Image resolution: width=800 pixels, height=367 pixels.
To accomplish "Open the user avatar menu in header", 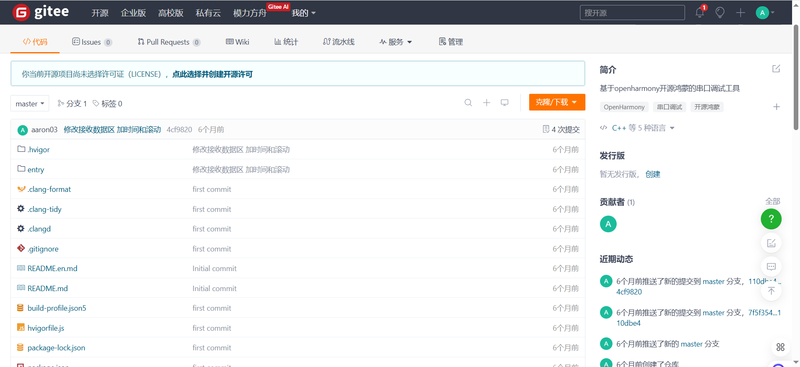I will [x=765, y=13].
